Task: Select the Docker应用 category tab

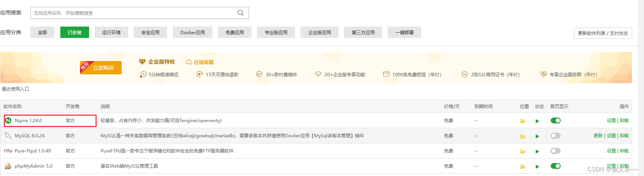Action: [x=193, y=32]
